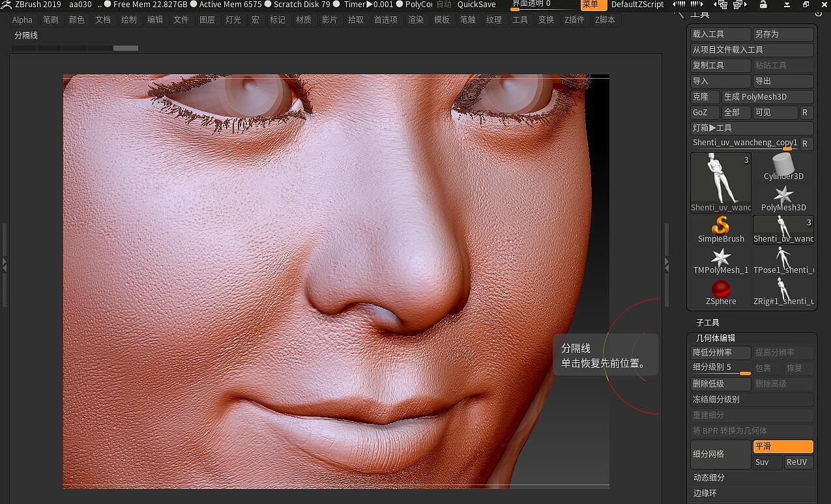The image size is (831, 504).
Task: Select the PolyMesh3D star tool
Action: pyautogui.click(x=783, y=199)
